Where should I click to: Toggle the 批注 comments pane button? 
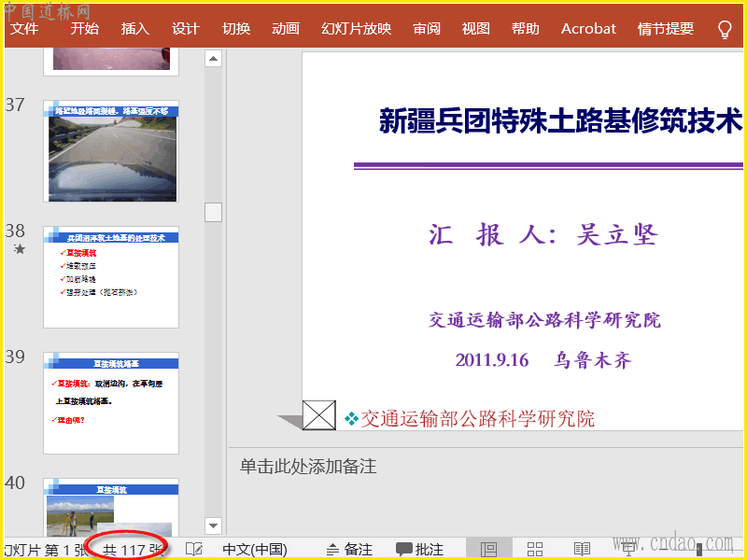pyautogui.click(x=419, y=550)
